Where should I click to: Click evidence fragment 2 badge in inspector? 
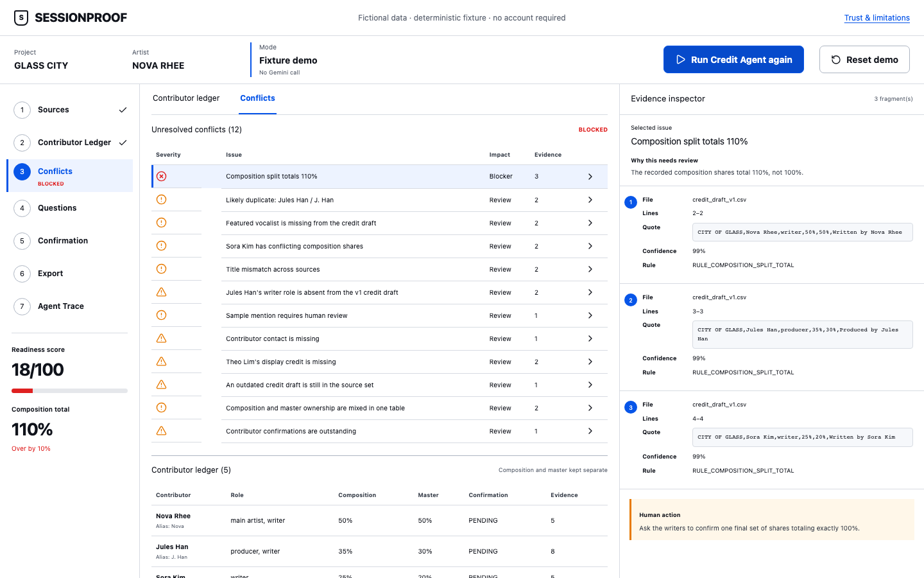[x=631, y=300]
